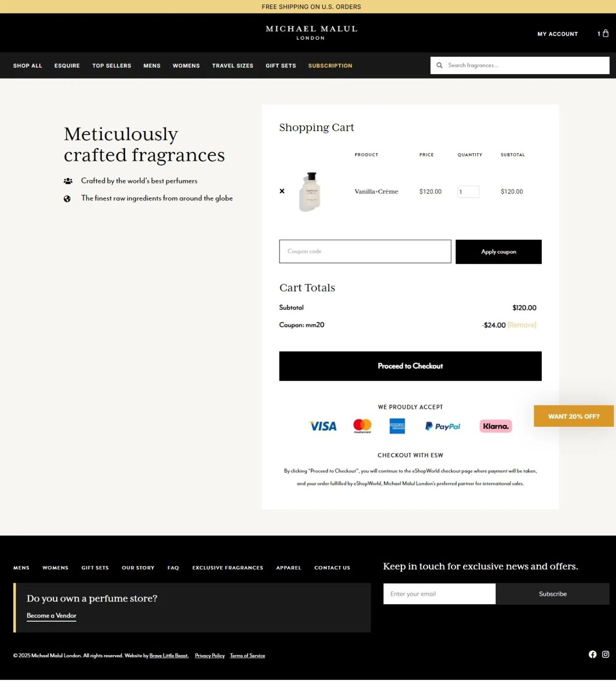The height and width of the screenshot is (692, 616).
Task: Remove Vanilla+Crème with the X icon
Action: [x=282, y=191]
